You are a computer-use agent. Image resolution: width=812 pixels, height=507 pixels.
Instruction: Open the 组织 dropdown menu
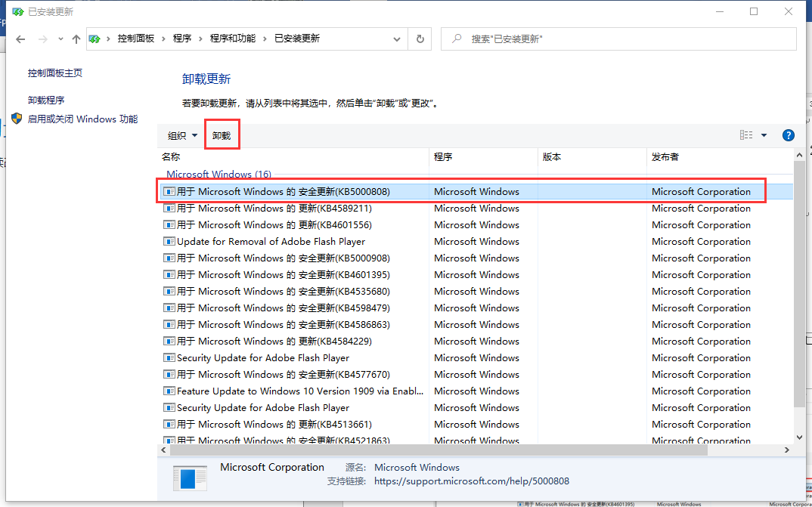click(x=182, y=135)
